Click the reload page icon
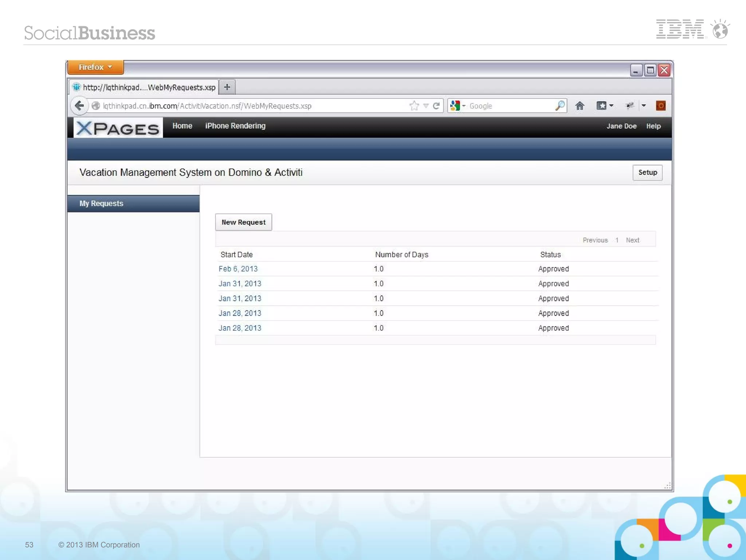746x560 pixels. coord(436,106)
